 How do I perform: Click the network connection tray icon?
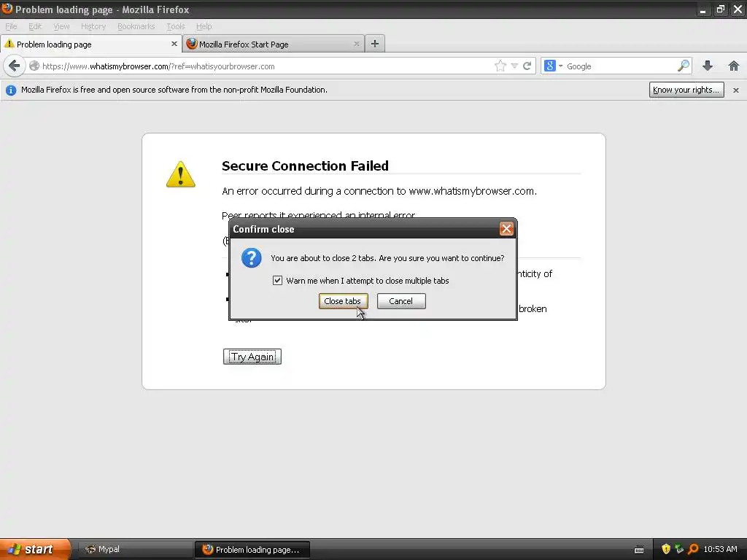tap(679, 549)
